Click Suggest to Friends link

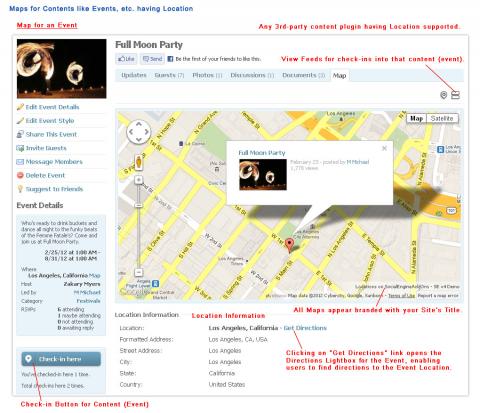[x=54, y=189]
